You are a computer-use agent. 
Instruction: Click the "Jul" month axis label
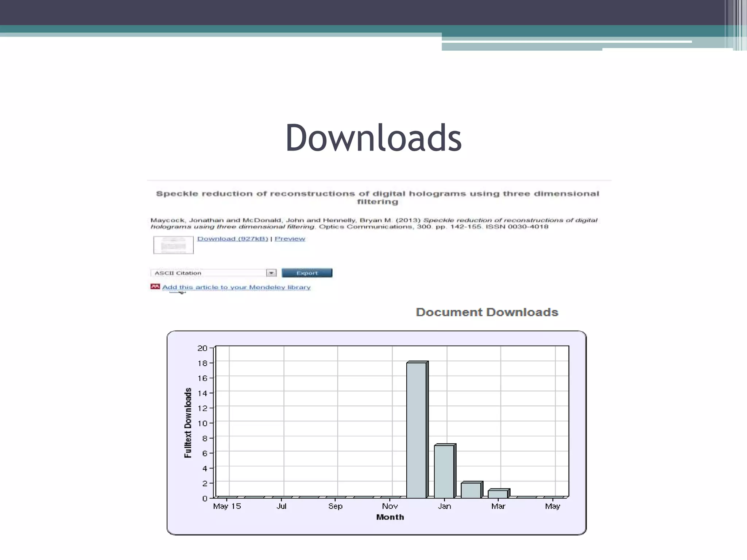click(282, 506)
